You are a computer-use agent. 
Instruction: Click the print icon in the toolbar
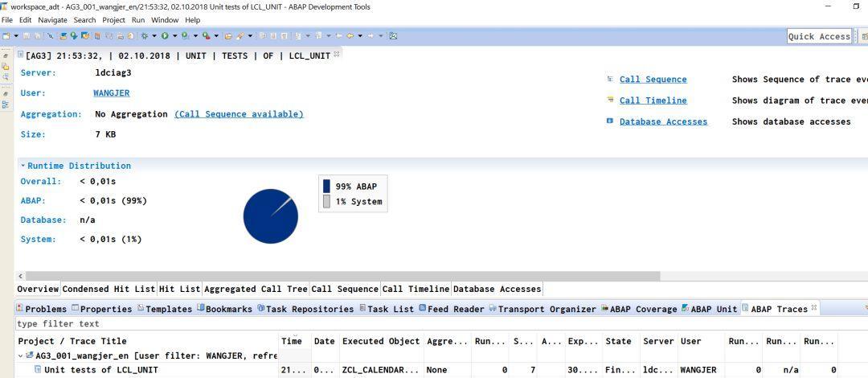click(120, 36)
